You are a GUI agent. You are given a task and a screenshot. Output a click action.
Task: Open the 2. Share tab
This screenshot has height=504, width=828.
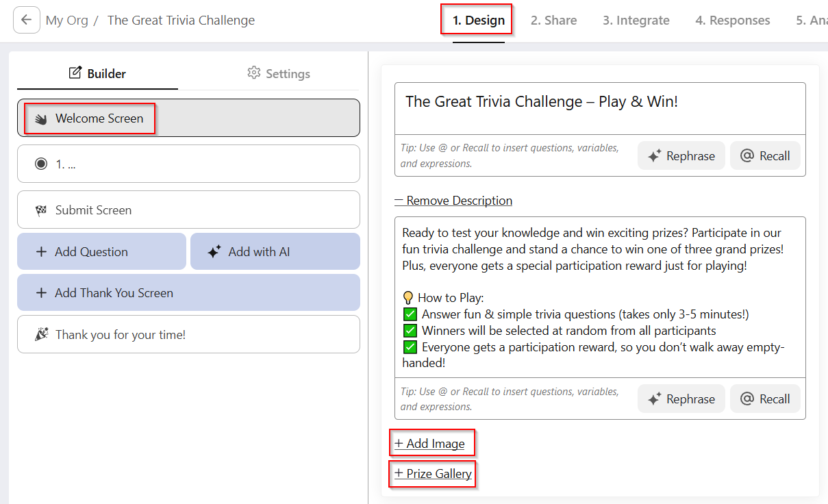553,21
